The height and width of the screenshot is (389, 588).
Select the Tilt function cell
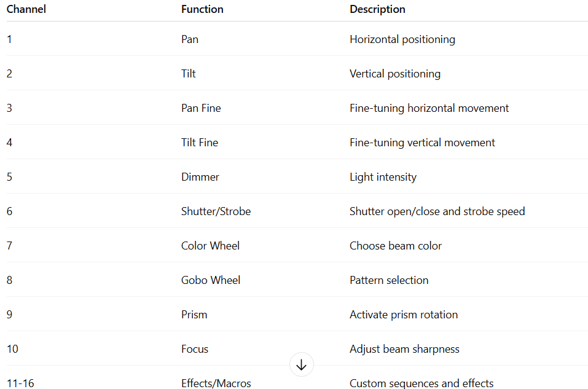189,74
